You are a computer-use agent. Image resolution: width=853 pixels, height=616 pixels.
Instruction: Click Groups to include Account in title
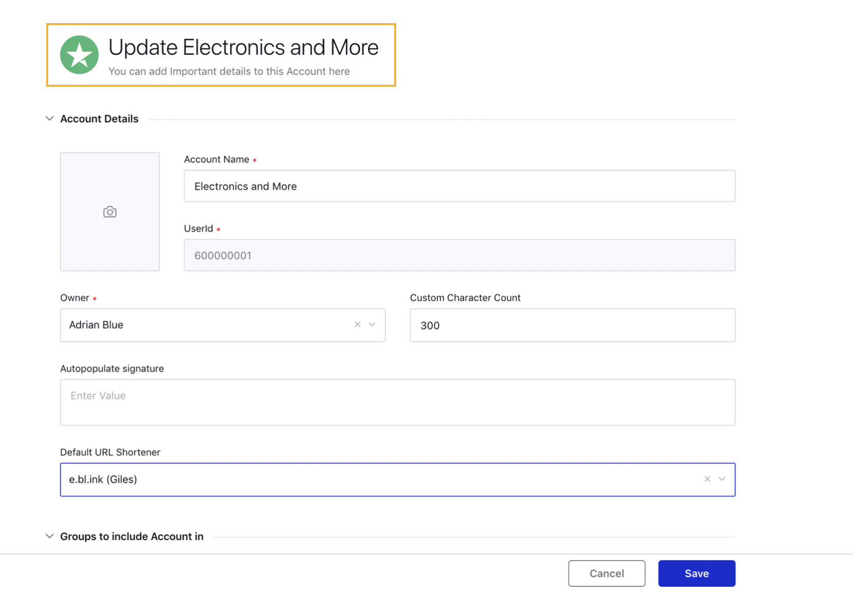point(132,536)
